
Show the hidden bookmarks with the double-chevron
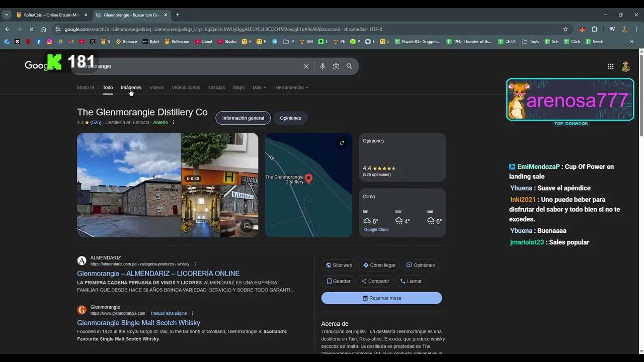632,42
